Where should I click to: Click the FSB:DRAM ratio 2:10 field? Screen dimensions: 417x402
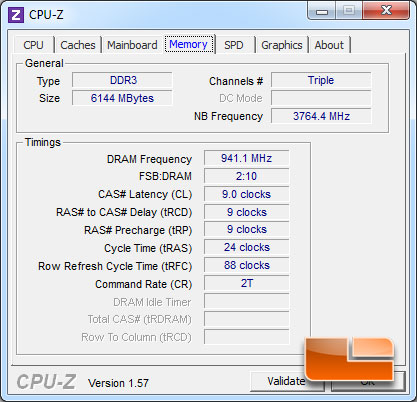coord(246,176)
